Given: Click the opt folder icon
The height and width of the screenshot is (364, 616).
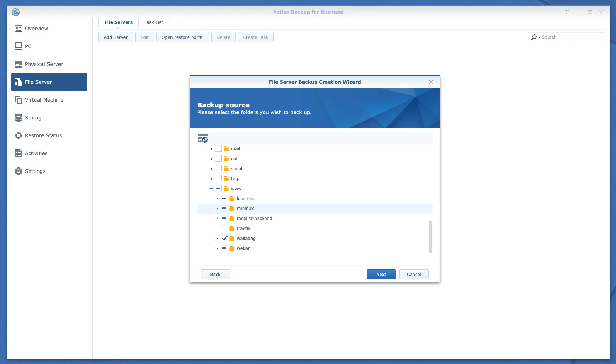Looking at the screenshot, I should pos(226,159).
